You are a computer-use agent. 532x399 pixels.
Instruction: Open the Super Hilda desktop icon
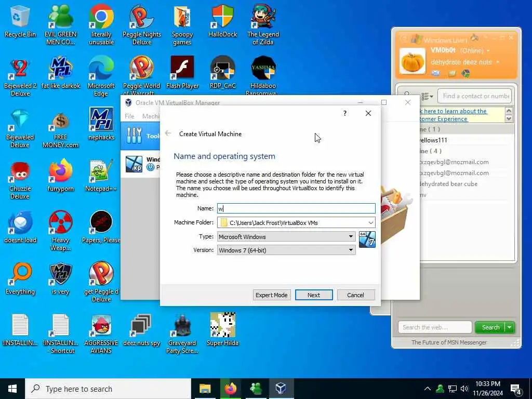point(222,330)
